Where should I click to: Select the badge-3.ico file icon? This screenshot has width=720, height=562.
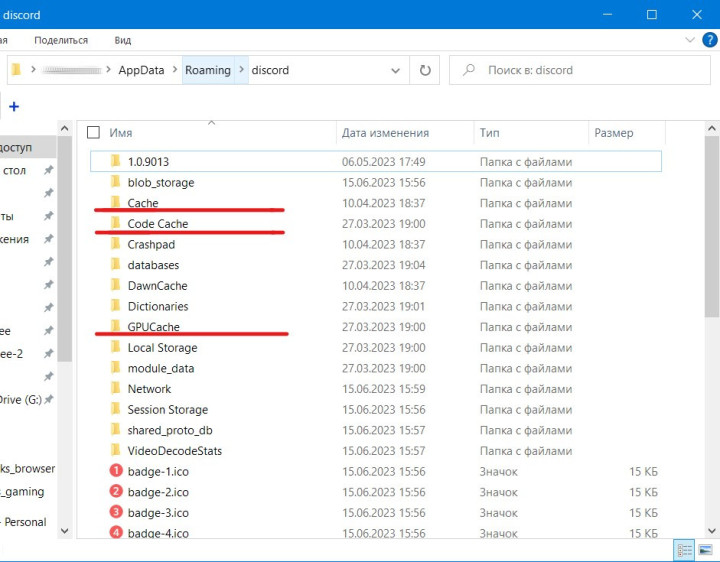[116, 512]
